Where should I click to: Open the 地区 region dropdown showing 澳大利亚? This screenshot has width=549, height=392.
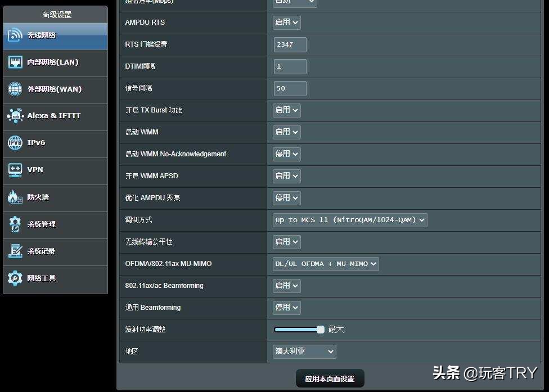tap(304, 351)
